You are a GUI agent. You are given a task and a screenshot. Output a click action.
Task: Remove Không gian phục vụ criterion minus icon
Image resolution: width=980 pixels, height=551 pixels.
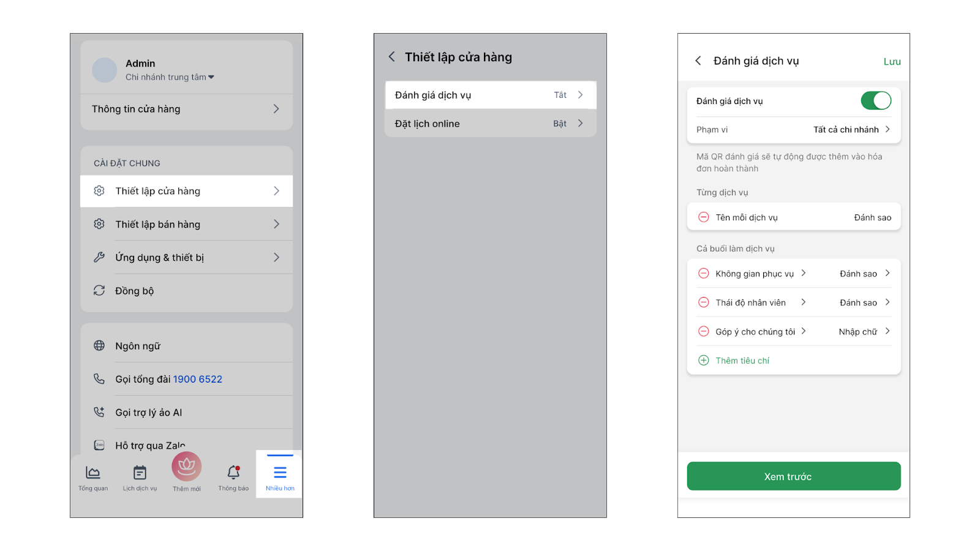click(x=704, y=274)
